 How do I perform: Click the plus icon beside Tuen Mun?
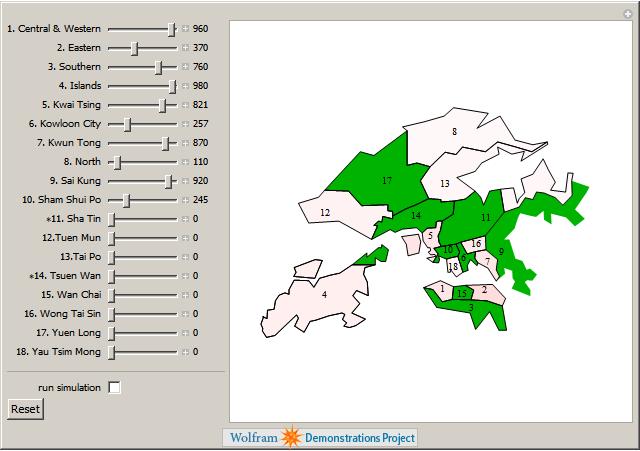[x=185, y=238]
